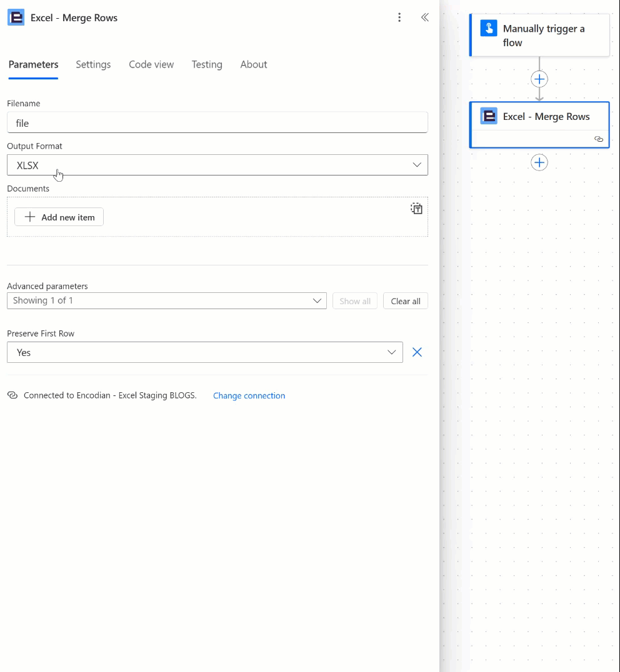Click the plus between trigger and Merge Rows
Screen dimensions: 620x672
pyautogui.click(x=539, y=79)
